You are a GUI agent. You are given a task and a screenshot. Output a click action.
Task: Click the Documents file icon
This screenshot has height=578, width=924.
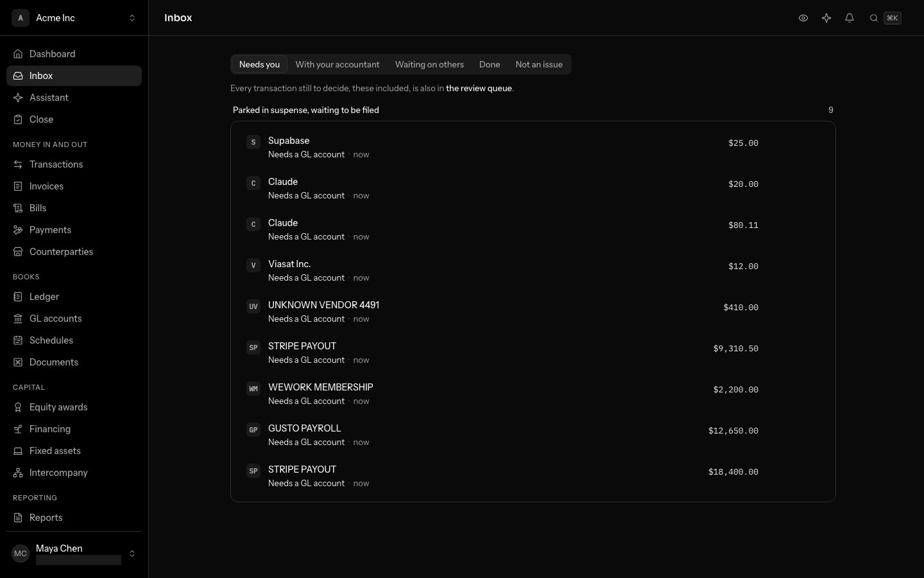click(18, 362)
